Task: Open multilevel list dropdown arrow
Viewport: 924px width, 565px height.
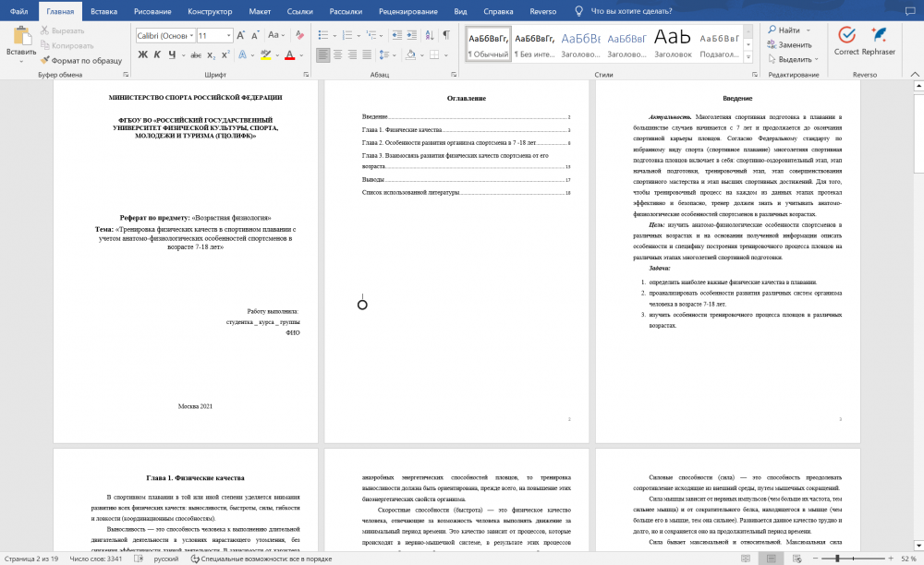Action: 382,36
